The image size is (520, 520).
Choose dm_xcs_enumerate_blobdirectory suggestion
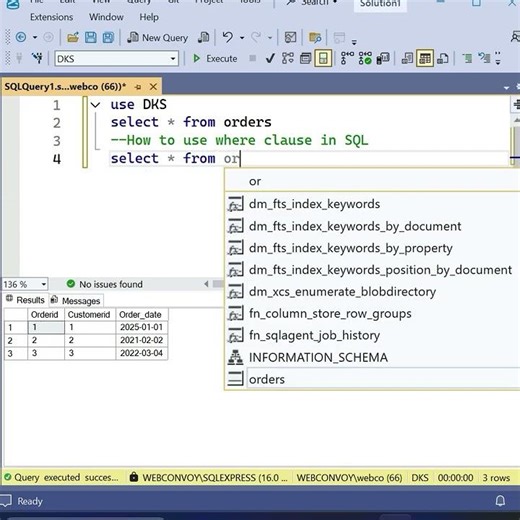tap(373, 292)
